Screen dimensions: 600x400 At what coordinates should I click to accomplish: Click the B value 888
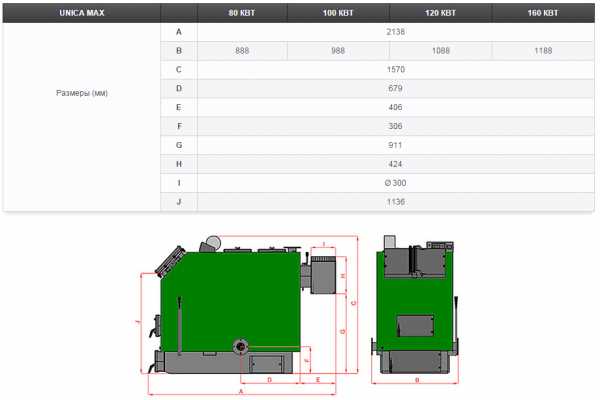pyautogui.click(x=242, y=51)
